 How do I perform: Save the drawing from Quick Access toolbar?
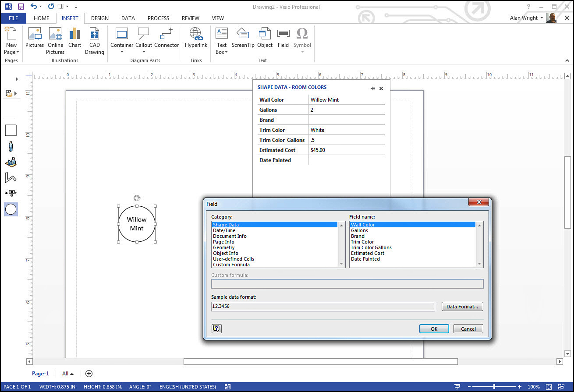(21, 7)
